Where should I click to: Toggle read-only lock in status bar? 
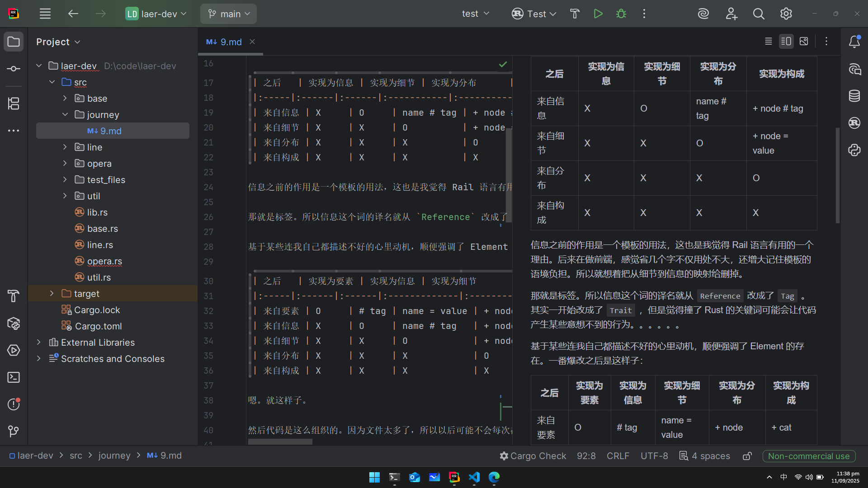point(747,456)
